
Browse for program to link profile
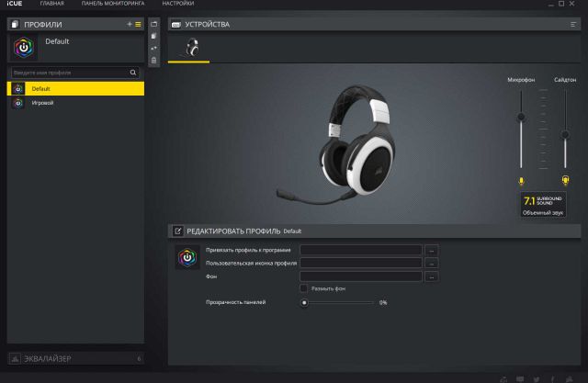pyautogui.click(x=432, y=250)
